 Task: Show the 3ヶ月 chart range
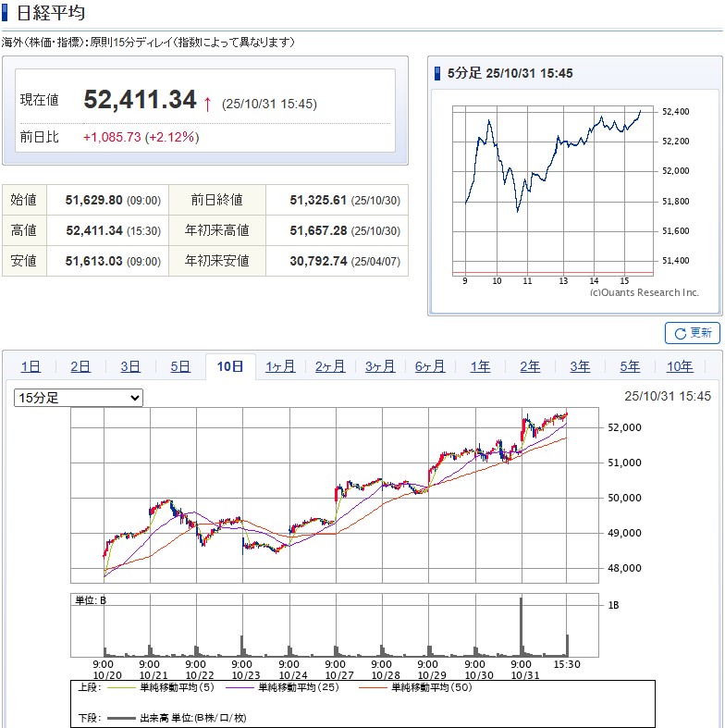click(x=380, y=366)
